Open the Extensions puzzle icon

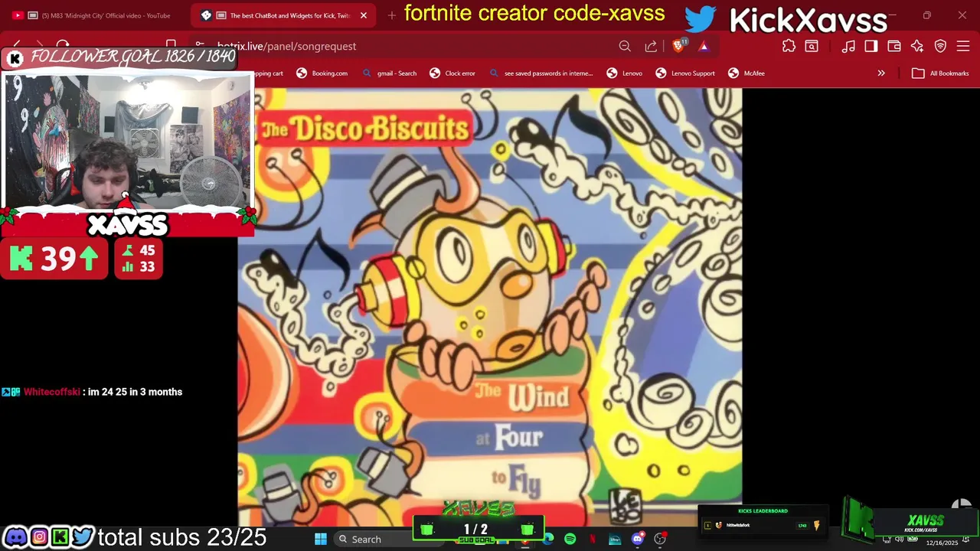(789, 47)
